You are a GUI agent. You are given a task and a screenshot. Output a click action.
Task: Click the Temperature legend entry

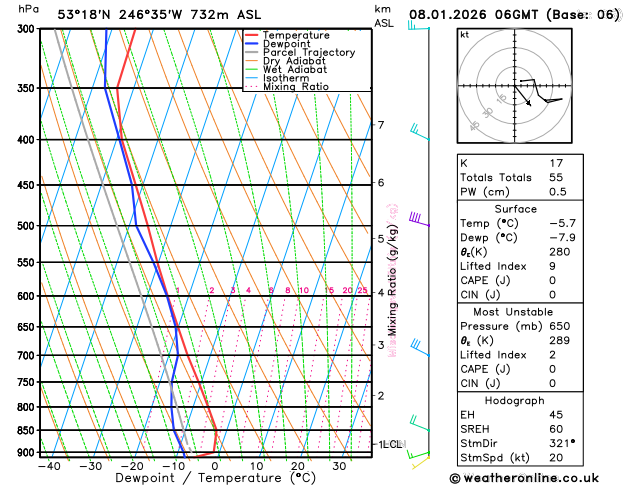coord(288,35)
